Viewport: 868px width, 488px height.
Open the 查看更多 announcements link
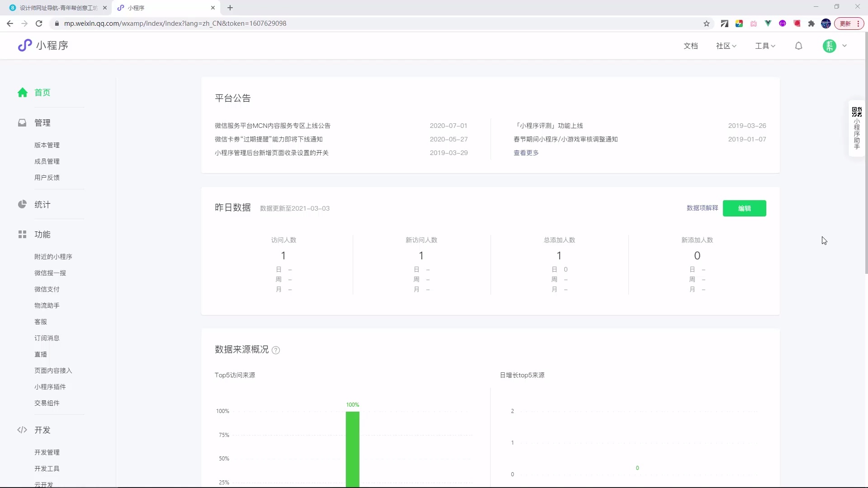[526, 153]
